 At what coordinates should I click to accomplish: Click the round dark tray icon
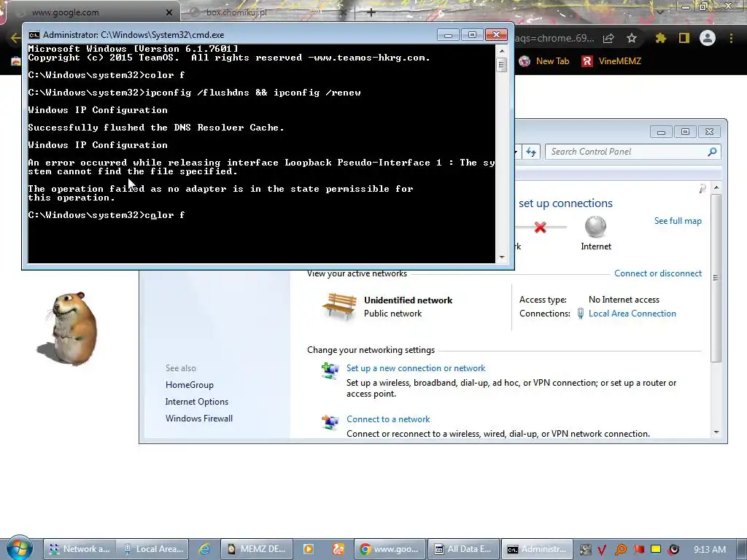tap(673, 550)
